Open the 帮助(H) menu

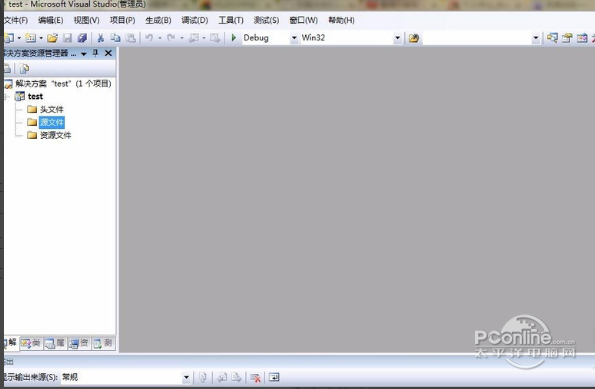pos(342,20)
